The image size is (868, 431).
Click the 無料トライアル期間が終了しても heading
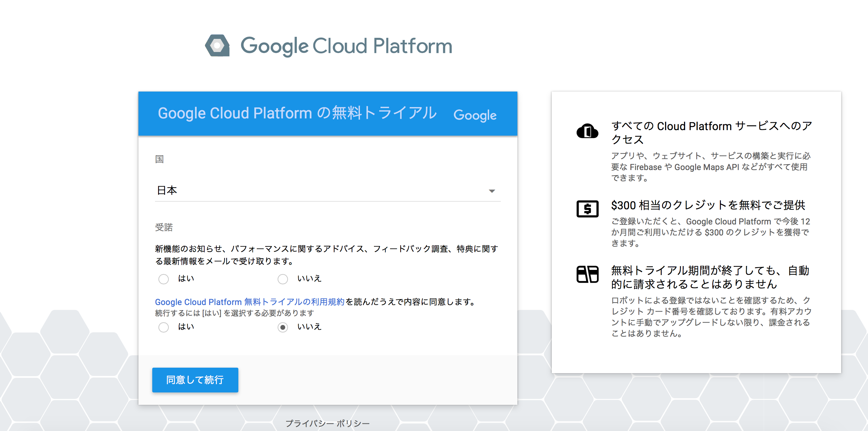click(710, 277)
